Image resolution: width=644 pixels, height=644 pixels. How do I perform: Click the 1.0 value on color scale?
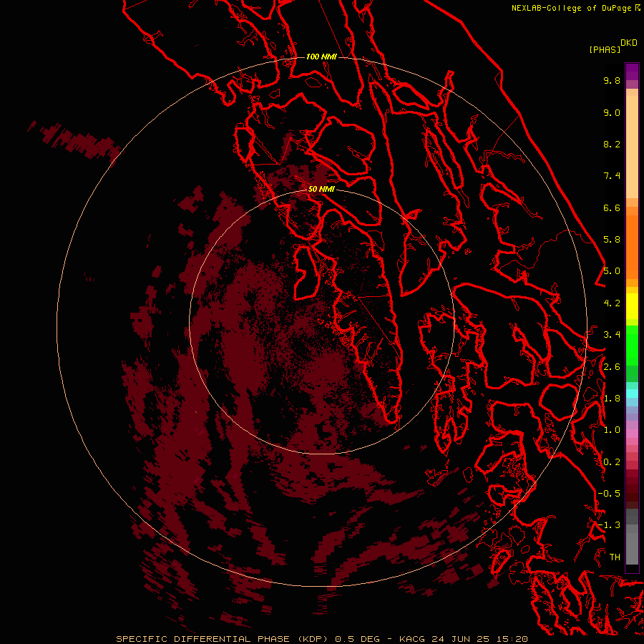(x=612, y=430)
